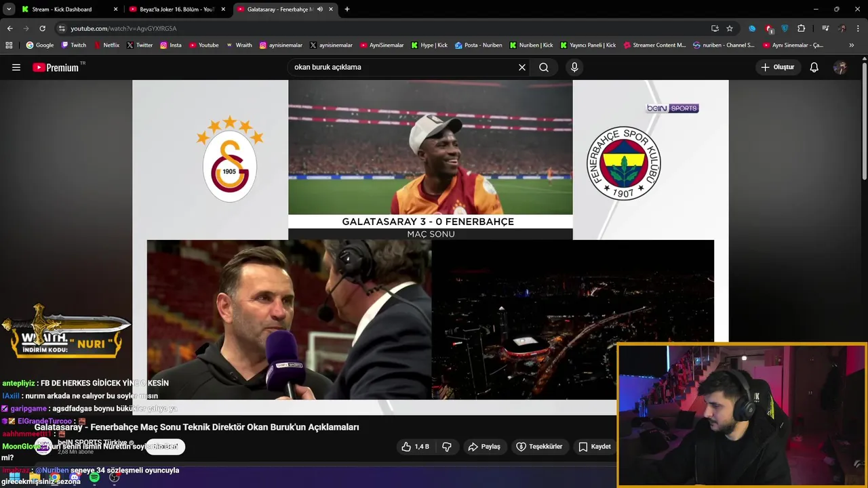Viewport: 868px width, 488px height.
Task: Open the Google bookmark
Action: coord(40,45)
